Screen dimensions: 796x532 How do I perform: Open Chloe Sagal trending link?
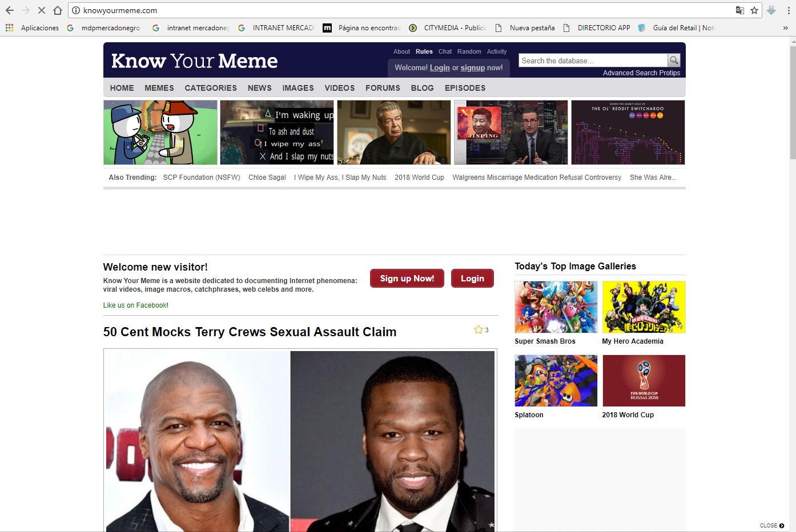pos(267,178)
